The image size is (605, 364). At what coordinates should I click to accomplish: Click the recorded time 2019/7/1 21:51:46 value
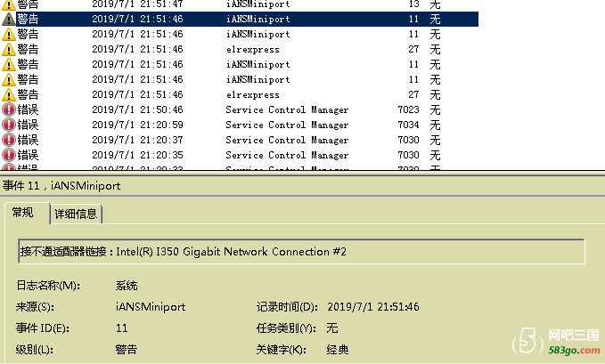tap(372, 307)
